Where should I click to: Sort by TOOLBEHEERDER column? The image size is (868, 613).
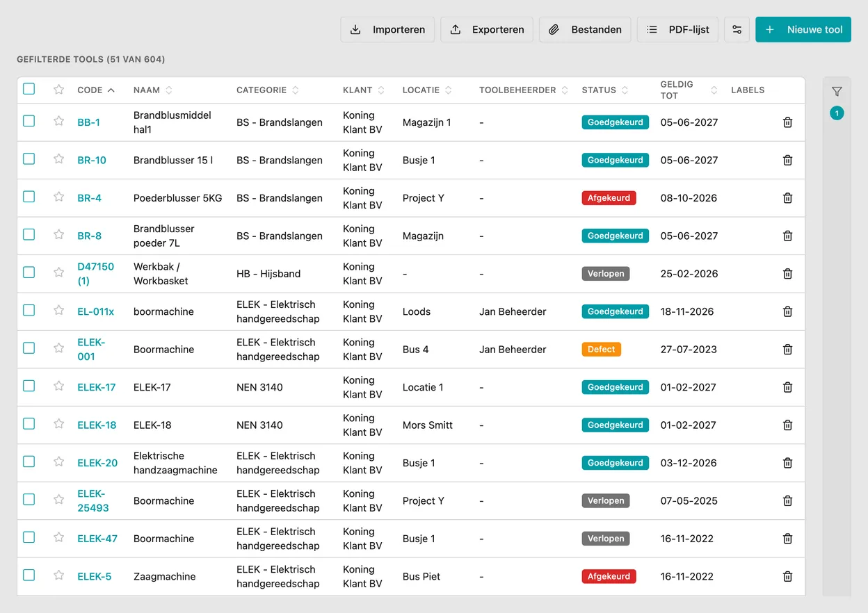(x=524, y=90)
